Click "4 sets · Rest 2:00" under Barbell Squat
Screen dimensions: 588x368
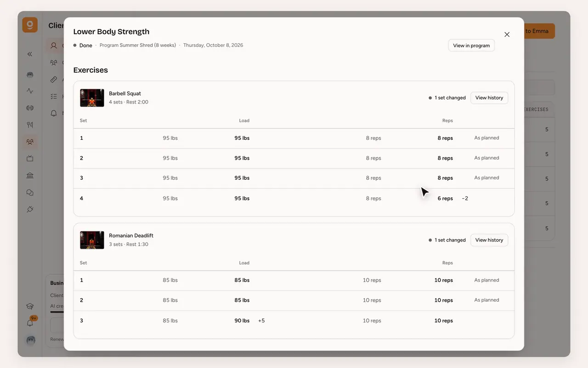pos(129,102)
